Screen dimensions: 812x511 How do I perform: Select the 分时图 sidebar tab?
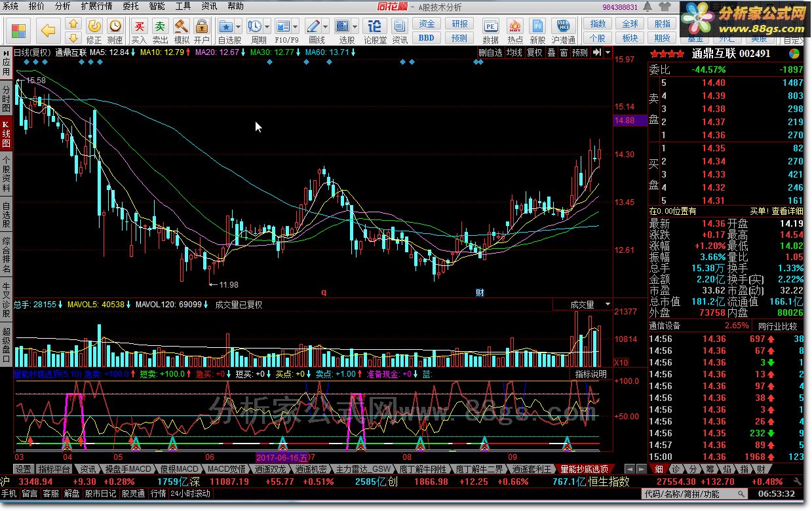[6, 98]
